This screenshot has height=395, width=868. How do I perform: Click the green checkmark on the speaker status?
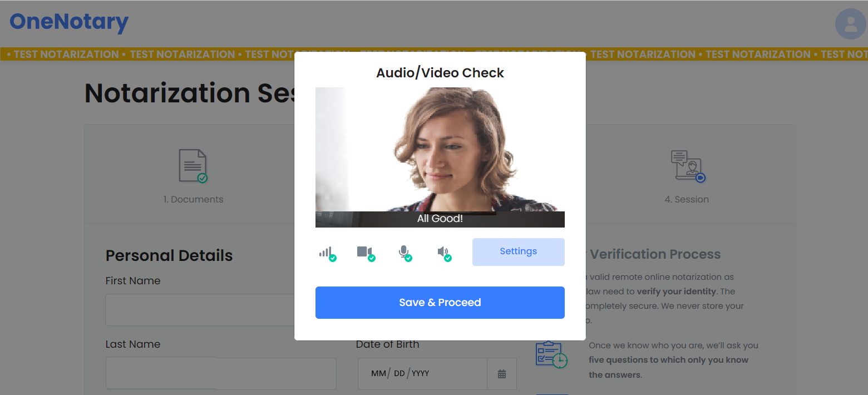point(447,257)
